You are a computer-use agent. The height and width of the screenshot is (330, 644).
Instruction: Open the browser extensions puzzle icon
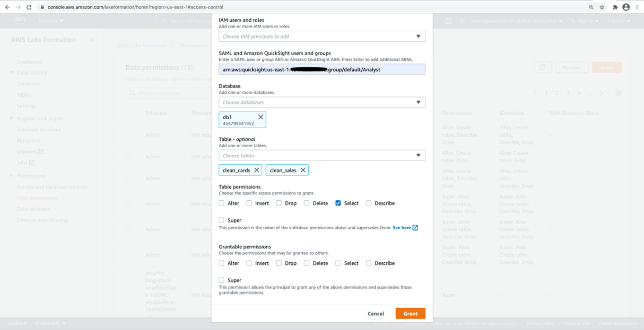click(615, 7)
